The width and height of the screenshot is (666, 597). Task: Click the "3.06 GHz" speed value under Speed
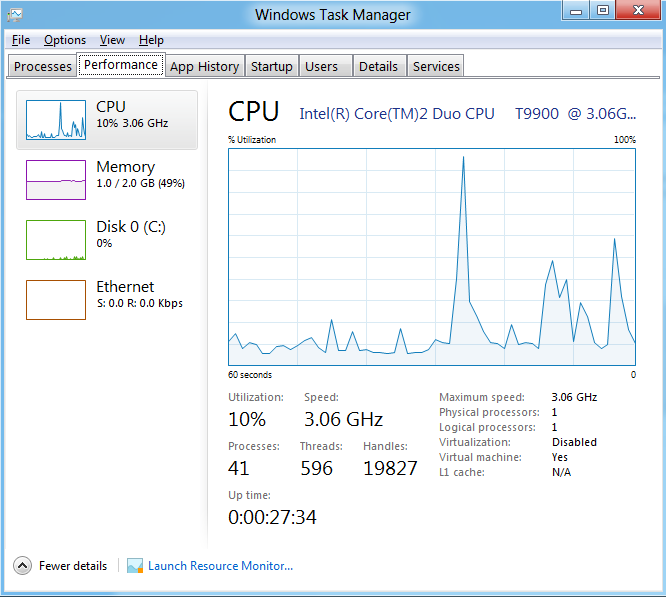(343, 419)
